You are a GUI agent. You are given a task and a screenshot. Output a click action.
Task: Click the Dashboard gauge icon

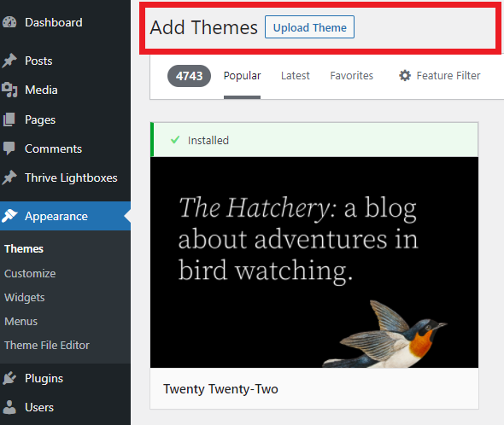(9, 22)
